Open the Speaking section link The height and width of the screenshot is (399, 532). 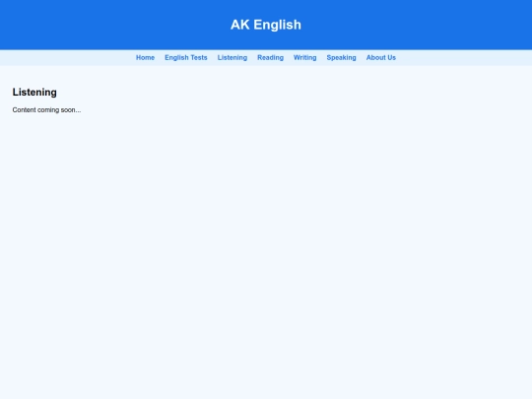(341, 58)
